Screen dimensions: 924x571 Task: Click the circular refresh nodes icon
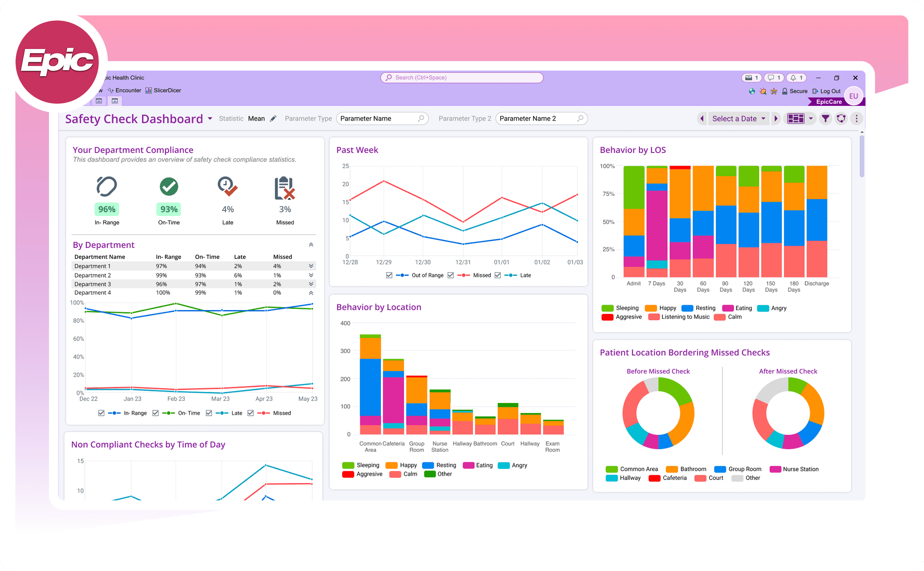[x=841, y=119]
